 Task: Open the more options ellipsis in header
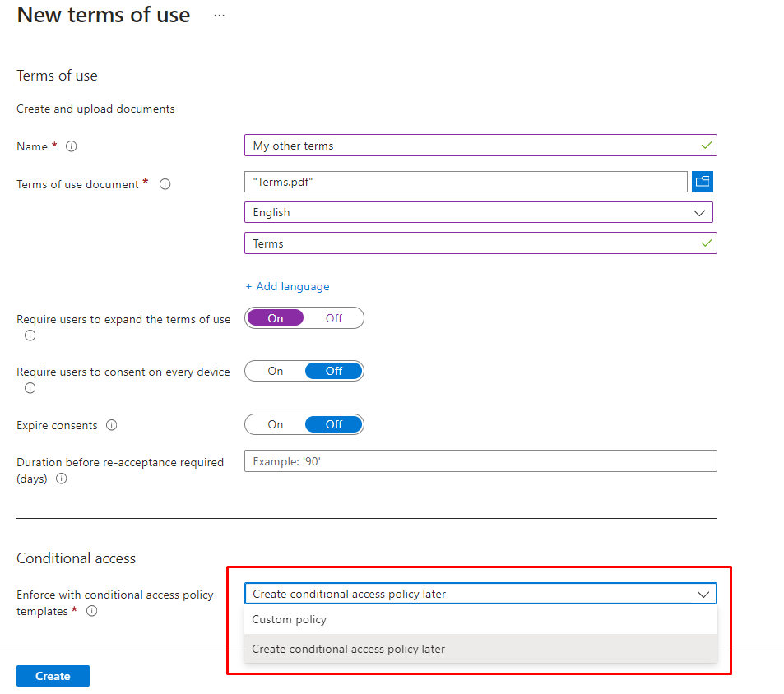(x=219, y=16)
